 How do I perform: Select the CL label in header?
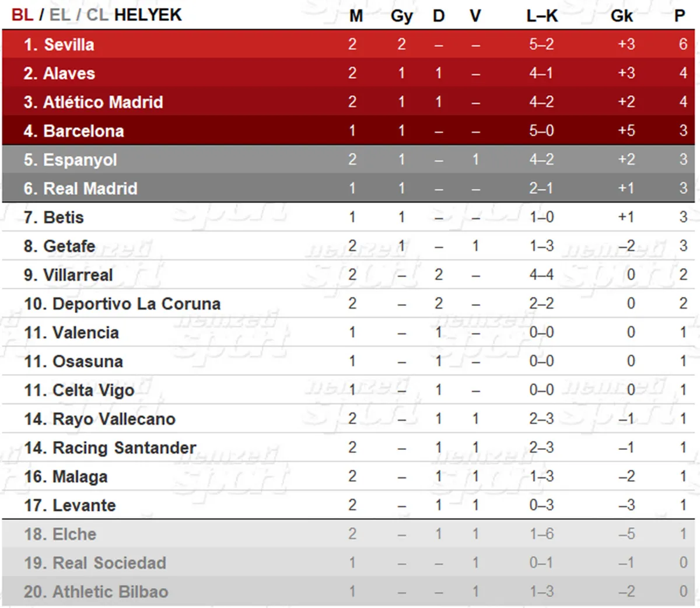point(97,15)
